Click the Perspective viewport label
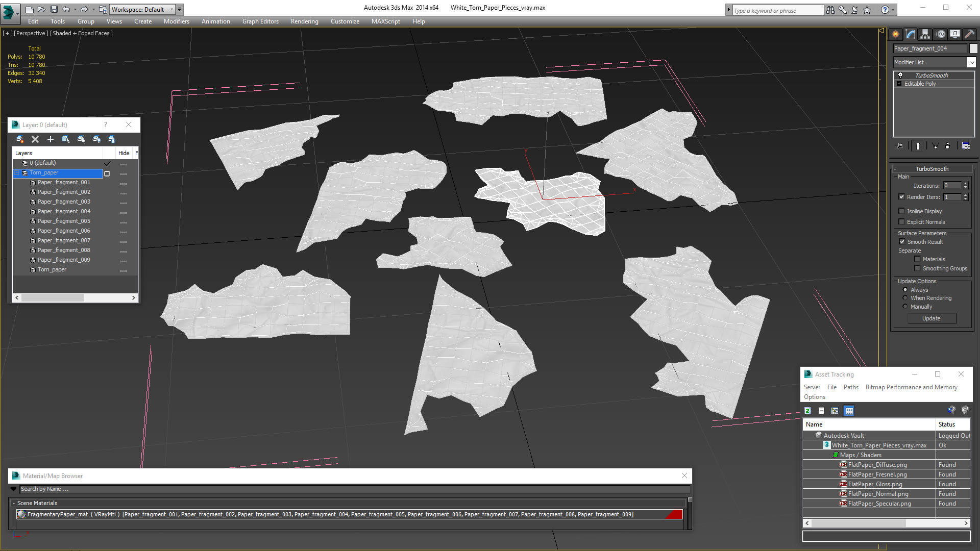 31,33
